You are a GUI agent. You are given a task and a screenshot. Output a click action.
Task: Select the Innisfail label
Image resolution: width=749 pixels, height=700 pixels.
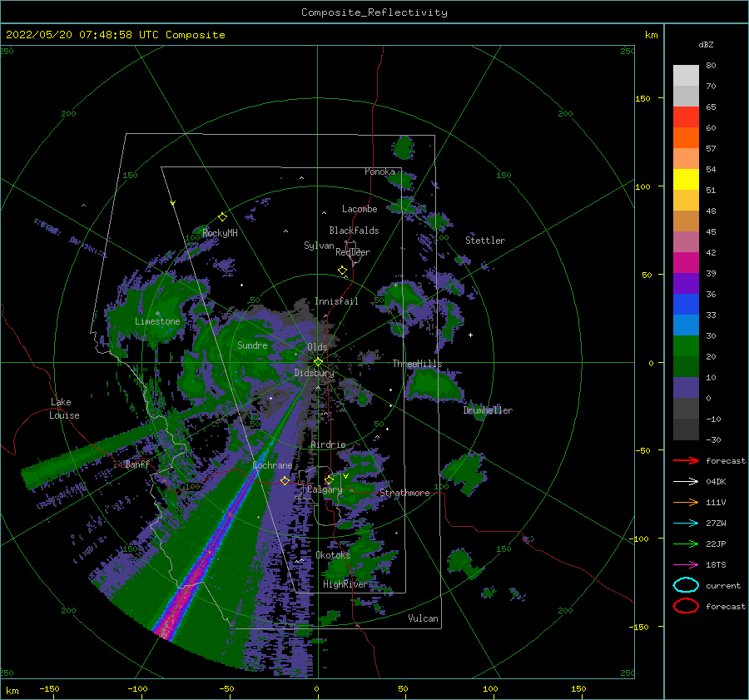tap(336, 301)
